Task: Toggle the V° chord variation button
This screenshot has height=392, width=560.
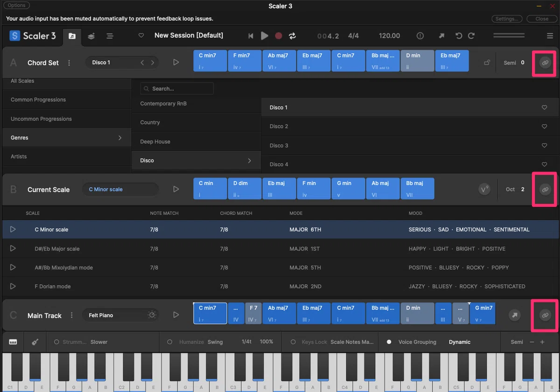Action: click(x=484, y=189)
